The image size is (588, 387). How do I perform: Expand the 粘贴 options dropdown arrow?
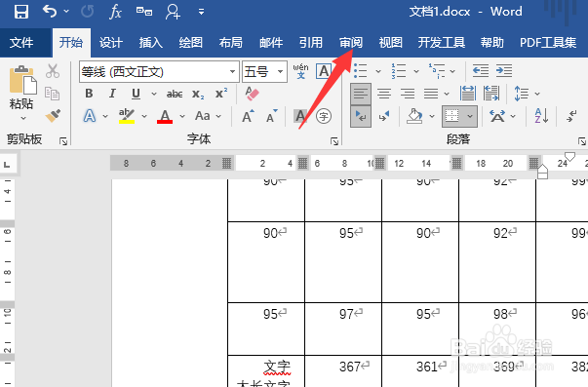(23, 118)
